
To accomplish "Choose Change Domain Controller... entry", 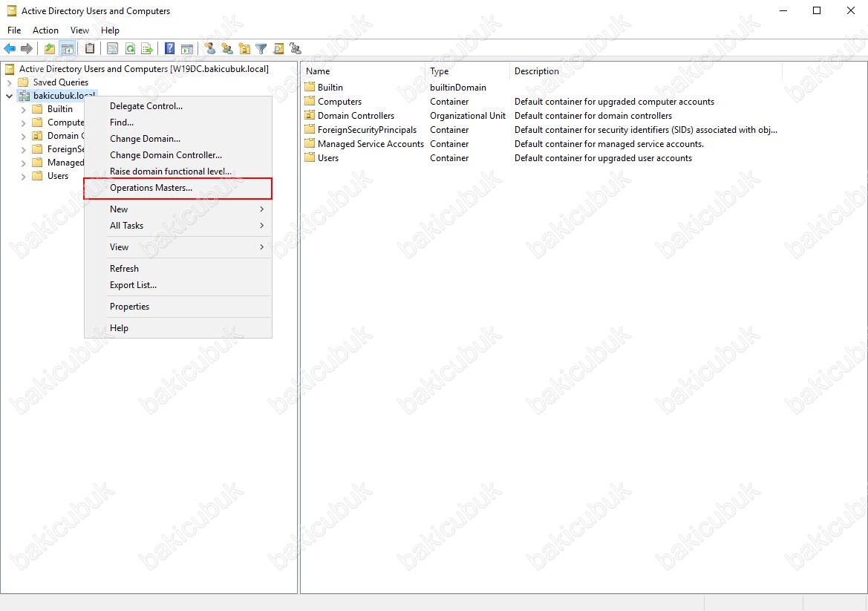I will tap(177, 155).
